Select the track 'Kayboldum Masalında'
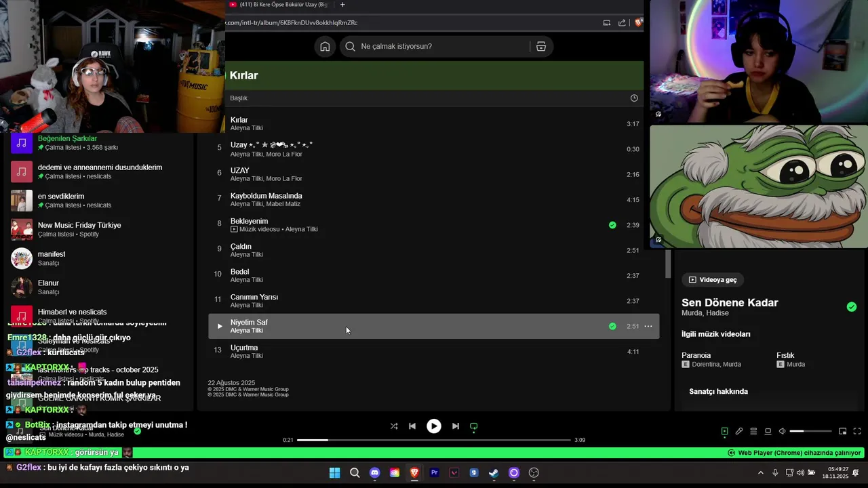 pyautogui.click(x=267, y=196)
